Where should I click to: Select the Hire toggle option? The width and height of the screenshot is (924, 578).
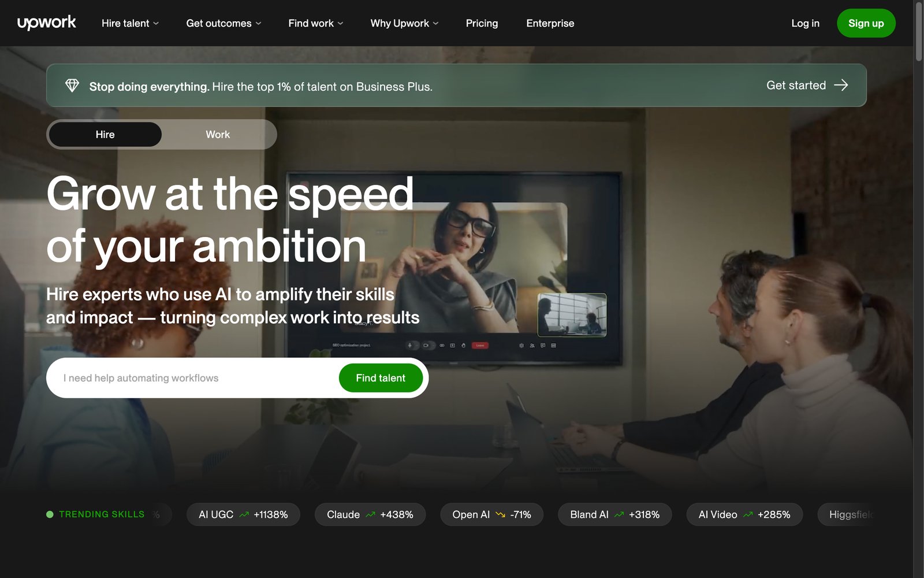point(105,134)
